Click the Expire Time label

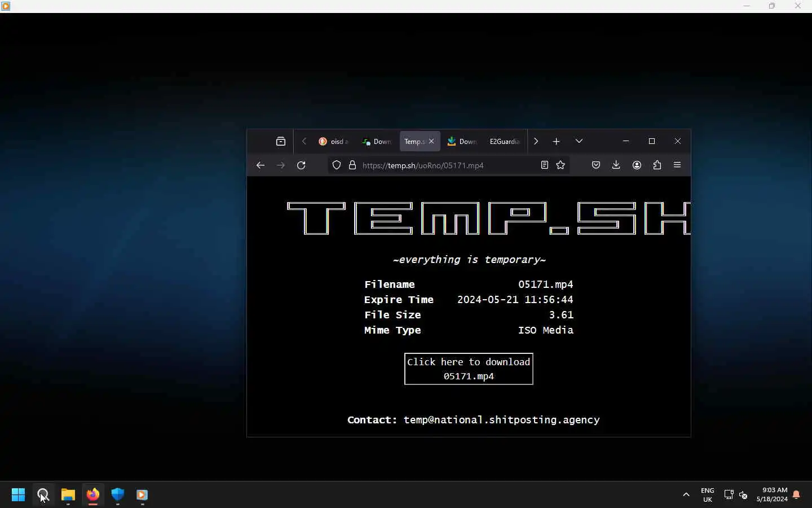pos(399,300)
